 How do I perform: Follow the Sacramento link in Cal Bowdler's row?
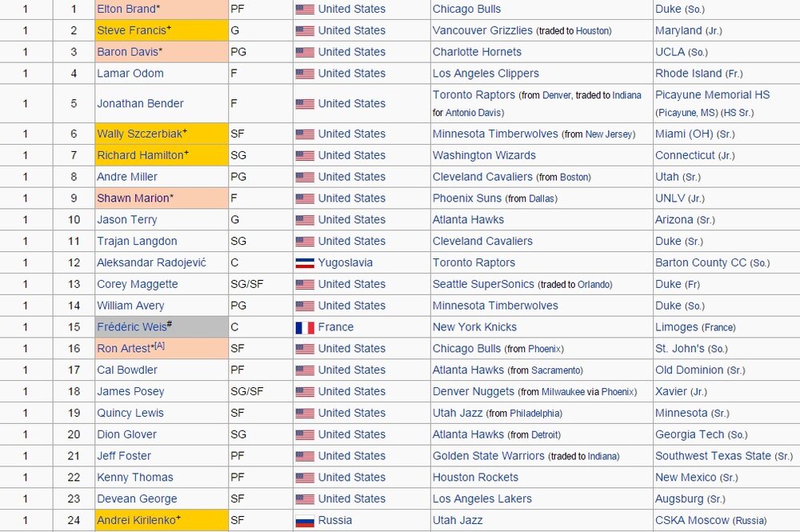[556, 370]
